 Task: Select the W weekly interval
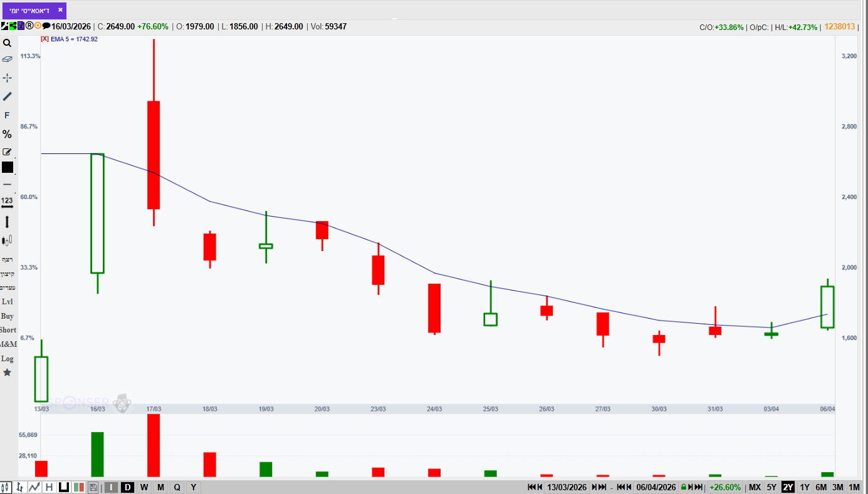pos(144,487)
